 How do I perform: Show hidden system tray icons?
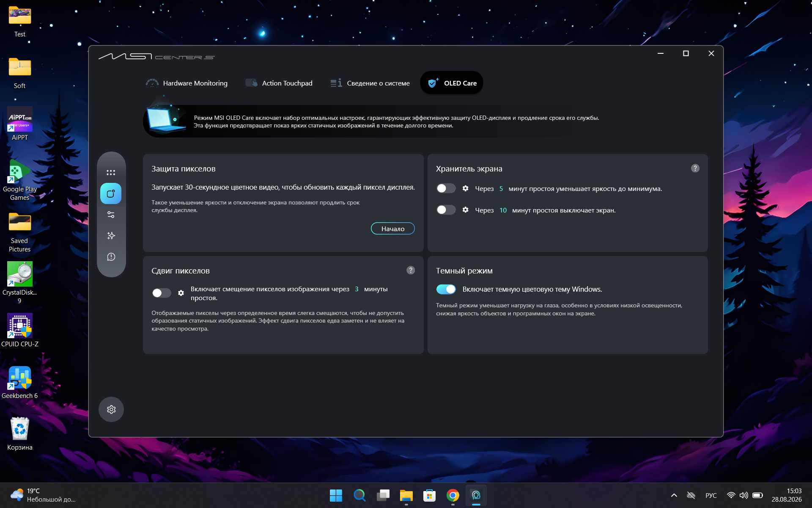point(674,495)
